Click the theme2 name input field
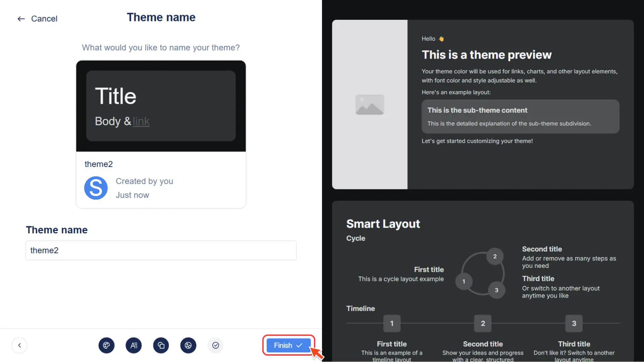This screenshot has height=362, width=644. (x=161, y=250)
